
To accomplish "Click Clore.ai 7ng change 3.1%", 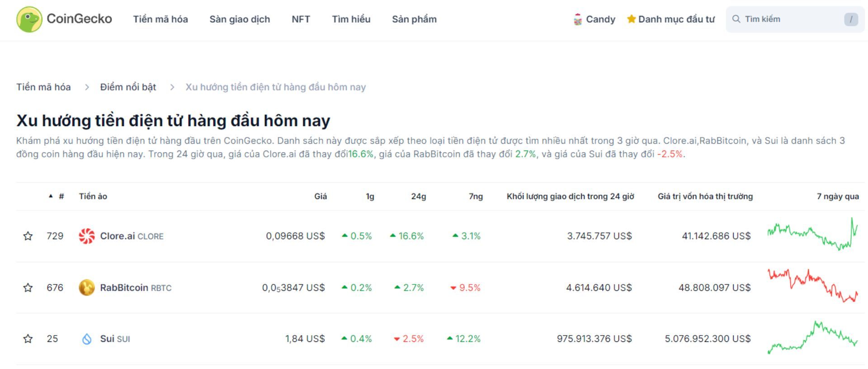I will coord(466,236).
